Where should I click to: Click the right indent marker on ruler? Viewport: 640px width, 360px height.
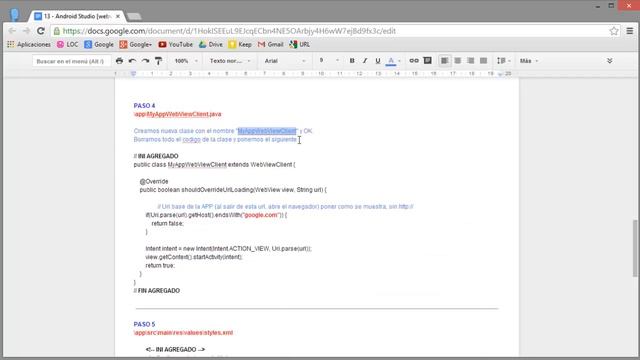coord(500,74)
